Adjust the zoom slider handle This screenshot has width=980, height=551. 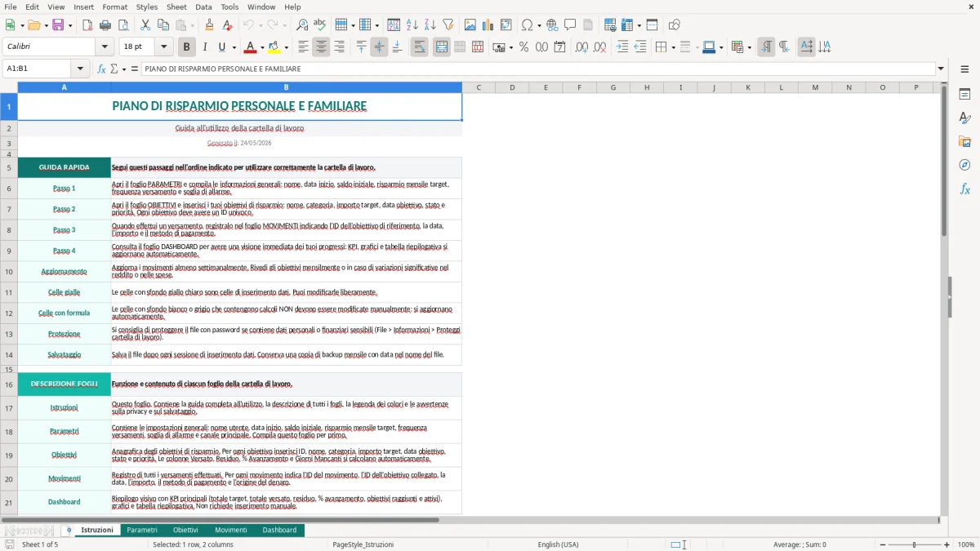[x=914, y=544]
